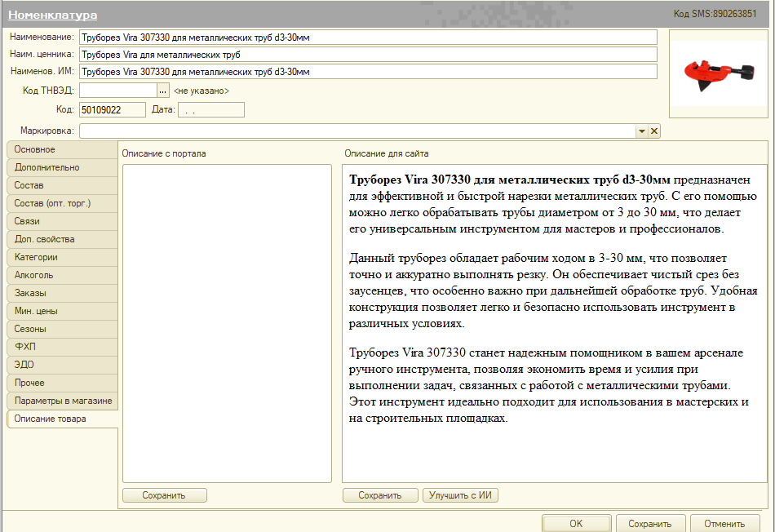Save the portal description with Сохранить
This screenshot has width=775, height=532.
165,495
